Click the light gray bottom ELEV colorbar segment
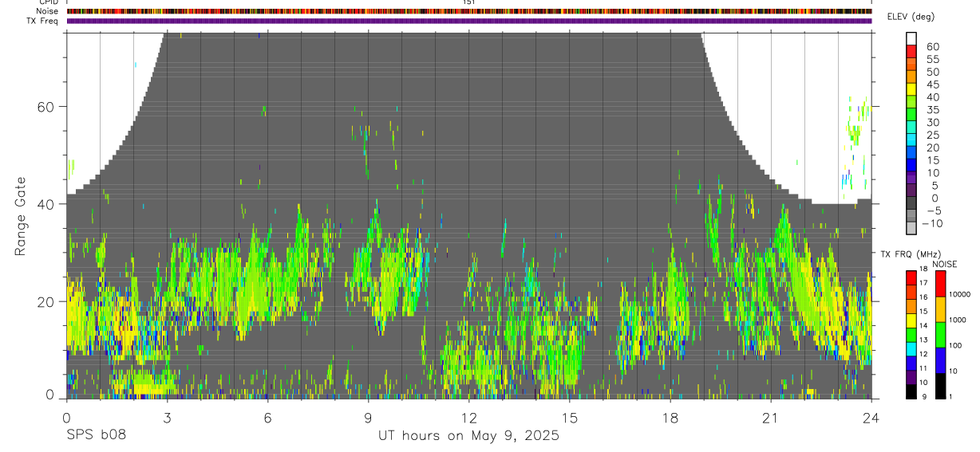Viewport: 980px width, 452px height. click(x=911, y=228)
